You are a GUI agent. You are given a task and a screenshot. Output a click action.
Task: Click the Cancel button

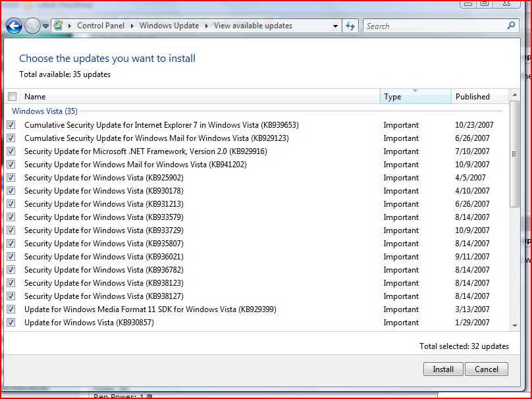click(x=487, y=369)
